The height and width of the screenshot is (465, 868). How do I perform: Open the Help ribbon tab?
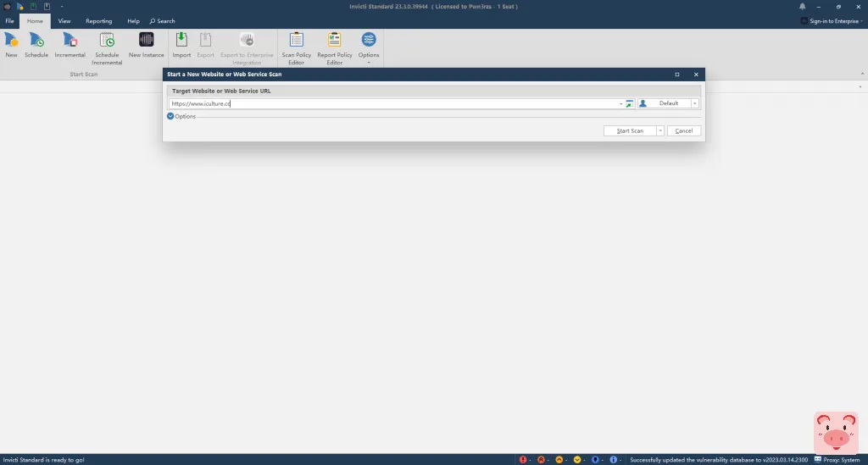[x=133, y=21]
